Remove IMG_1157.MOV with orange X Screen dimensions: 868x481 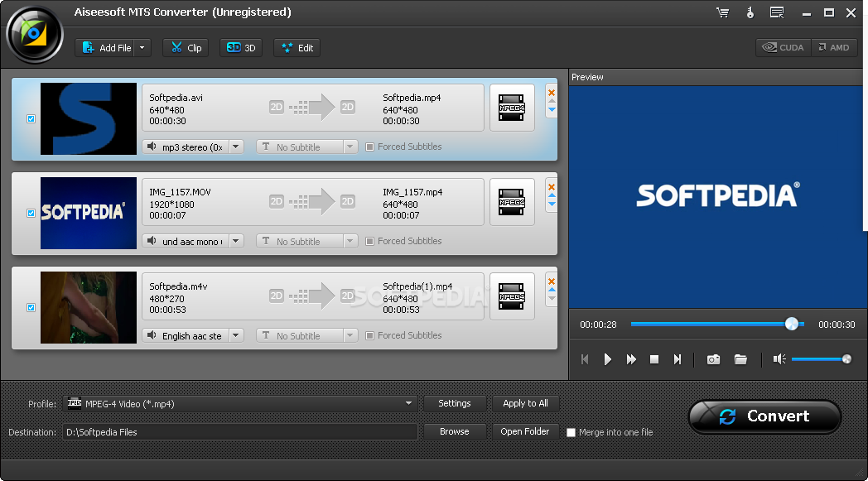[x=552, y=186]
